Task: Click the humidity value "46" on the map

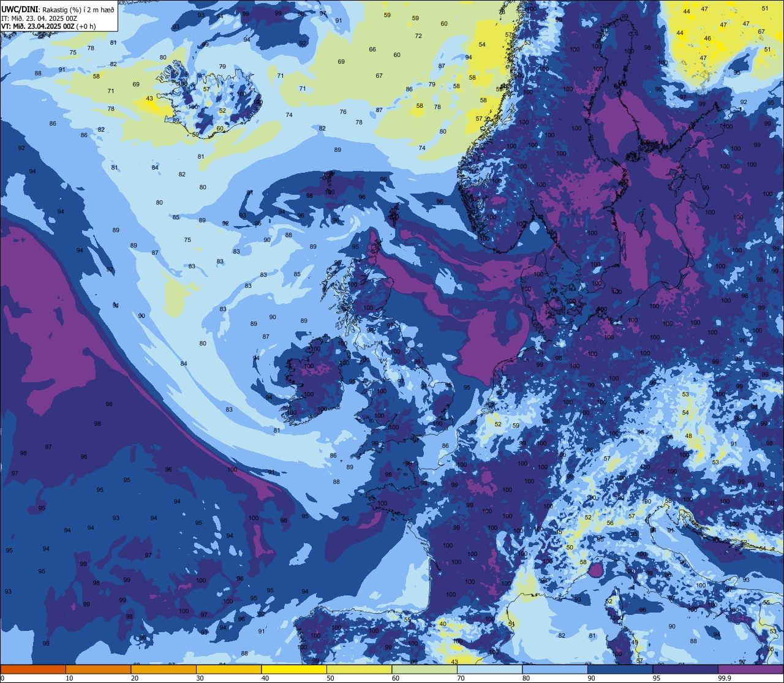Action: click(x=707, y=39)
